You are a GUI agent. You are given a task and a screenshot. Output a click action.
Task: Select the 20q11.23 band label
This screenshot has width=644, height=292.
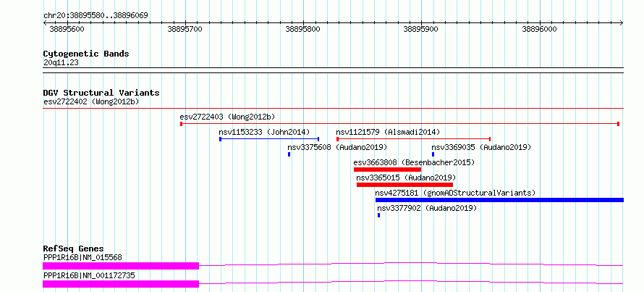(x=61, y=63)
